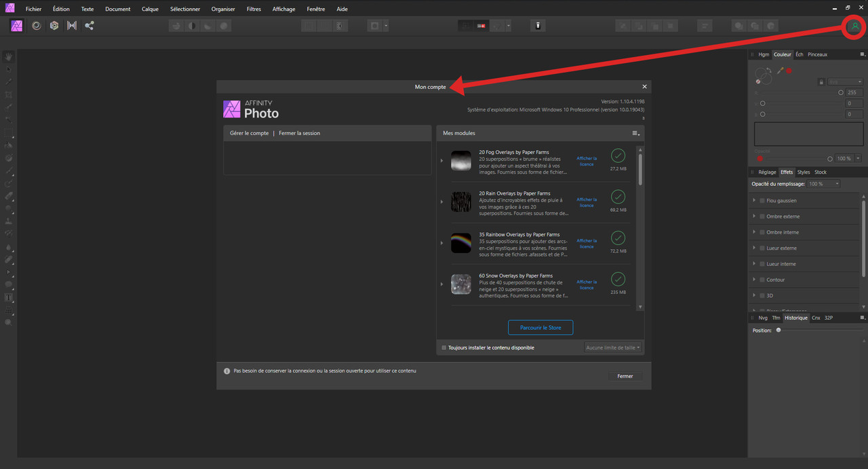
Task: Click installed checkmark for 20 Fog Overlays
Action: pos(618,155)
